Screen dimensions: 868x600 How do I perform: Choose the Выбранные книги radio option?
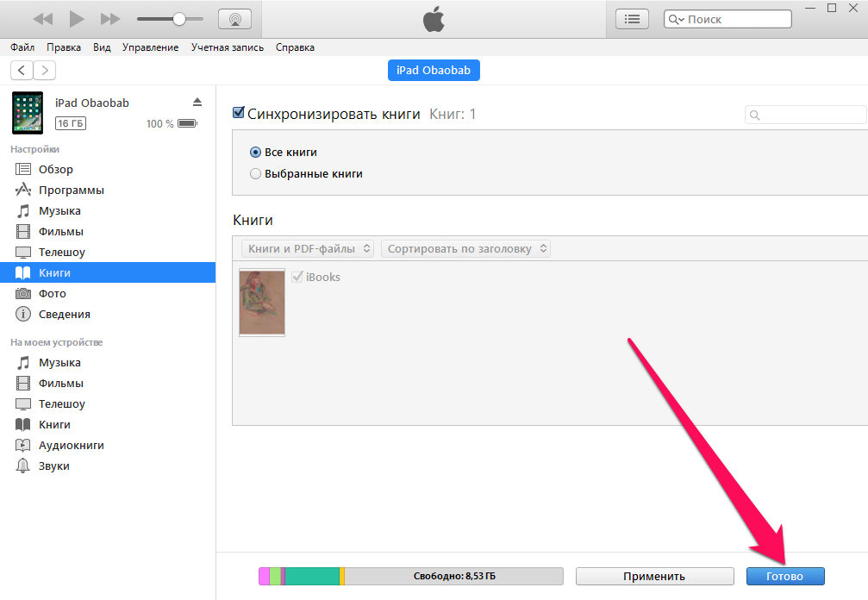(255, 173)
